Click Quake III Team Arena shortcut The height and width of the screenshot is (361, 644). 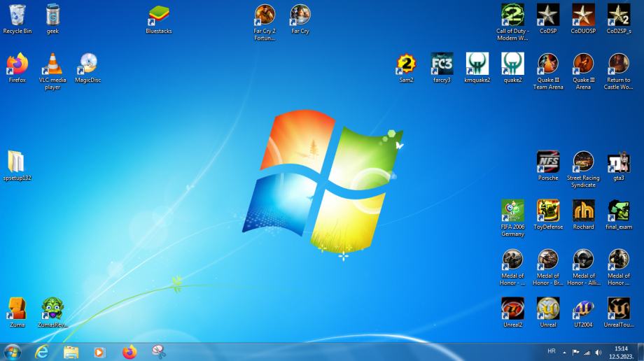(548, 71)
